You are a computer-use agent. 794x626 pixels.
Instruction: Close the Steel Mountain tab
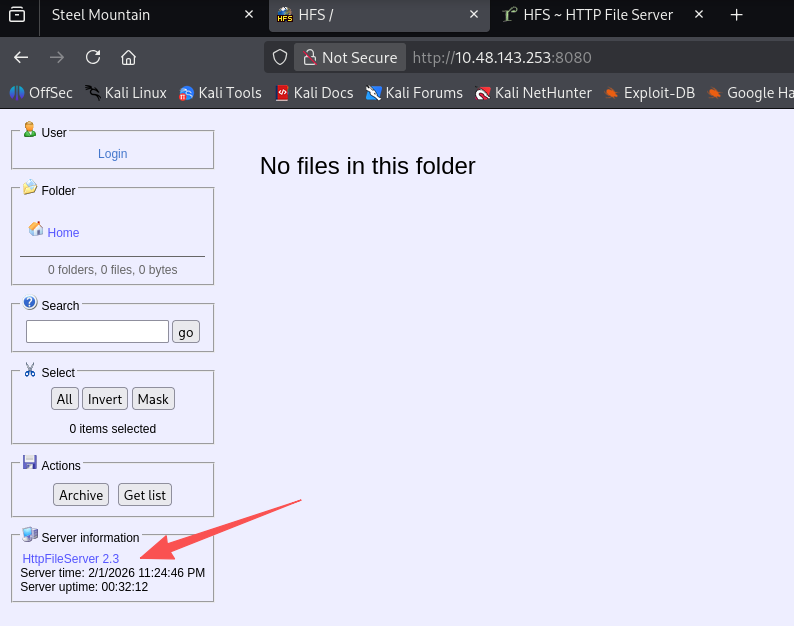(249, 15)
